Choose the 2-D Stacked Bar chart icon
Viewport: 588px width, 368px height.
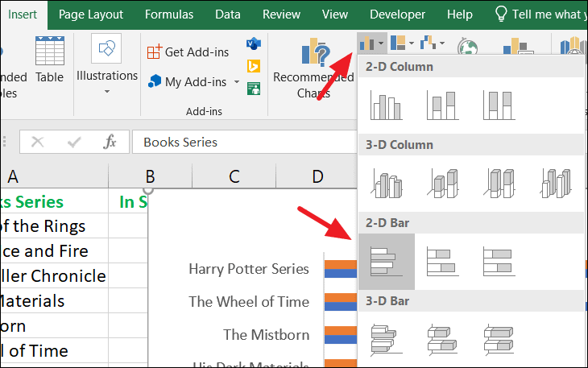pos(443,262)
